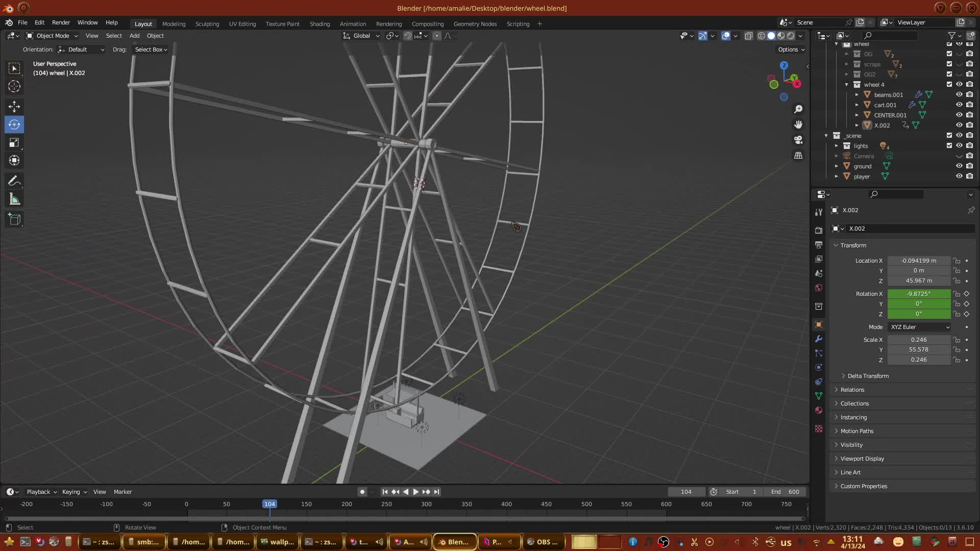Toggle camera view in viewport
Screen dimensions: 980x551
(798, 140)
